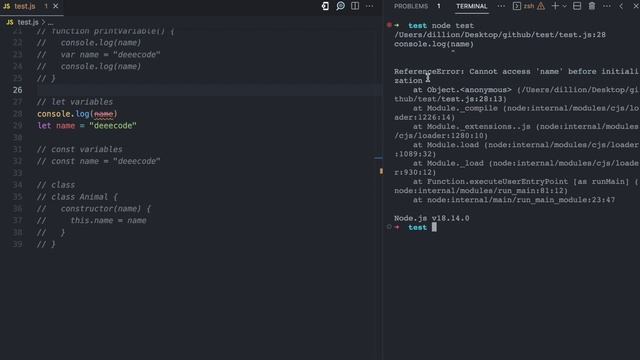Click the underlined name in console.log call
The width and height of the screenshot is (640, 360).
(103, 114)
